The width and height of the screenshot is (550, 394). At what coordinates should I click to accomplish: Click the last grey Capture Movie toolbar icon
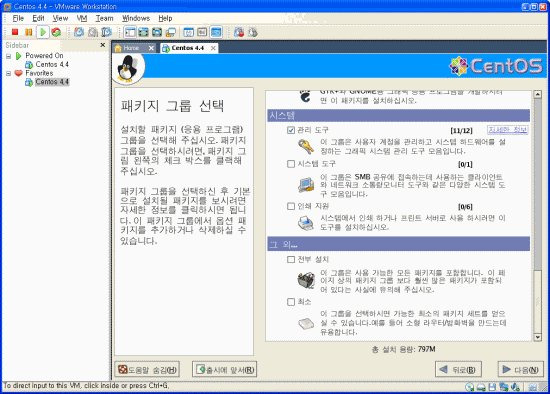(x=253, y=32)
